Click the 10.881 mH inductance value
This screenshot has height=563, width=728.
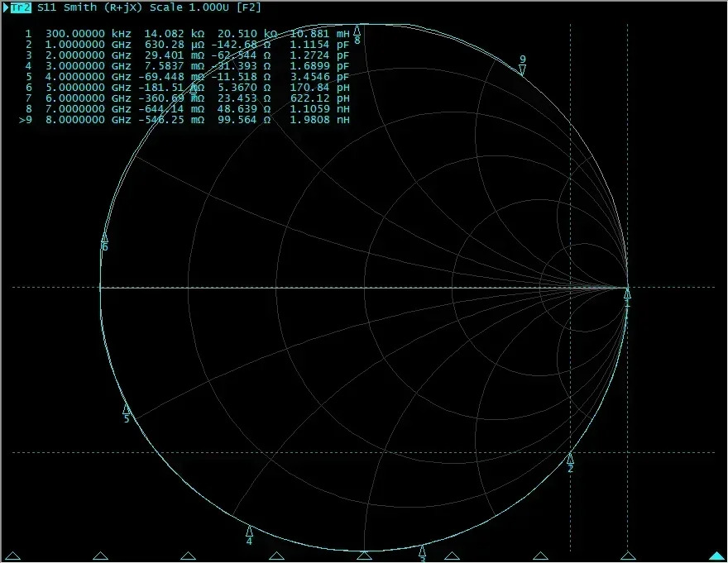[x=319, y=33]
